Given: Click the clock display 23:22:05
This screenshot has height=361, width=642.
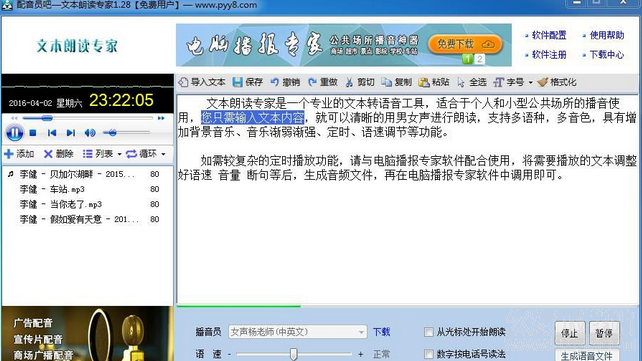Looking at the screenshot, I should point(121,100).
